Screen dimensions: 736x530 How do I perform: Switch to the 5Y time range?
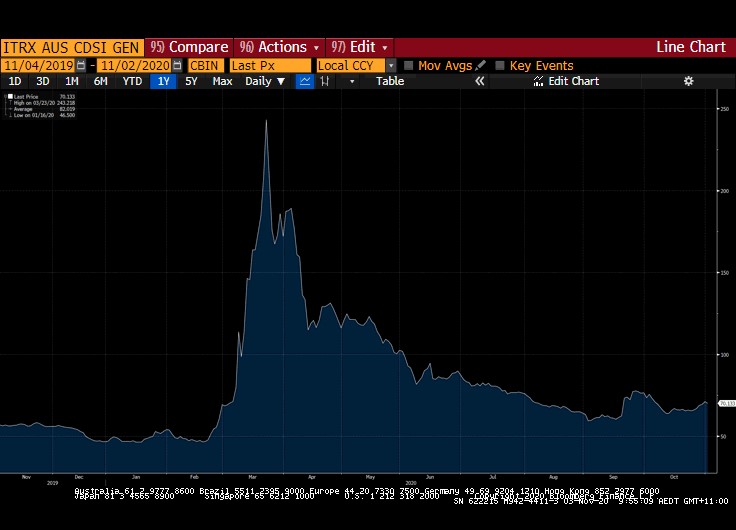(x=191, y=81)
